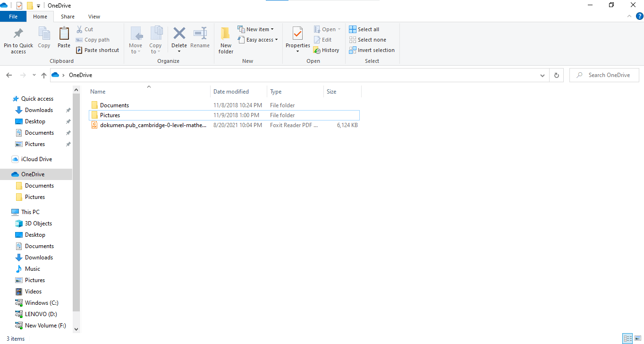Switch to Details view icon in status bar
This screenshot has height=344, width=644.
(x=627, y=339)
